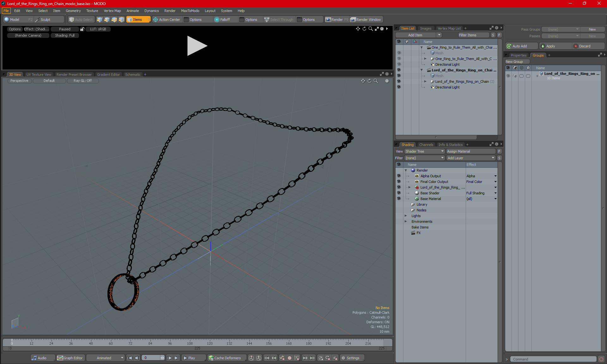This screenshot has width=607, height=364.
Task: Click the Add Layer button in Shading panel
Action: pos(470,157)
